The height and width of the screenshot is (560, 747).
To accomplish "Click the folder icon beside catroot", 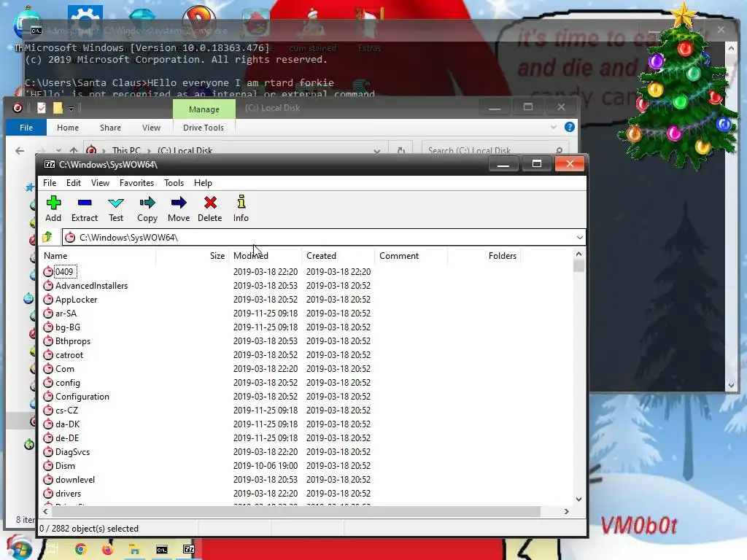I will click(x=48, y=355).
